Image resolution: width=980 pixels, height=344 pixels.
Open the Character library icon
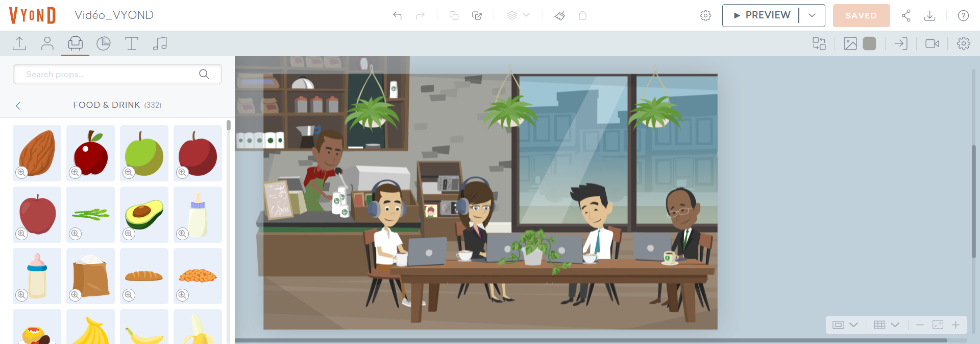tap(47, 43)
